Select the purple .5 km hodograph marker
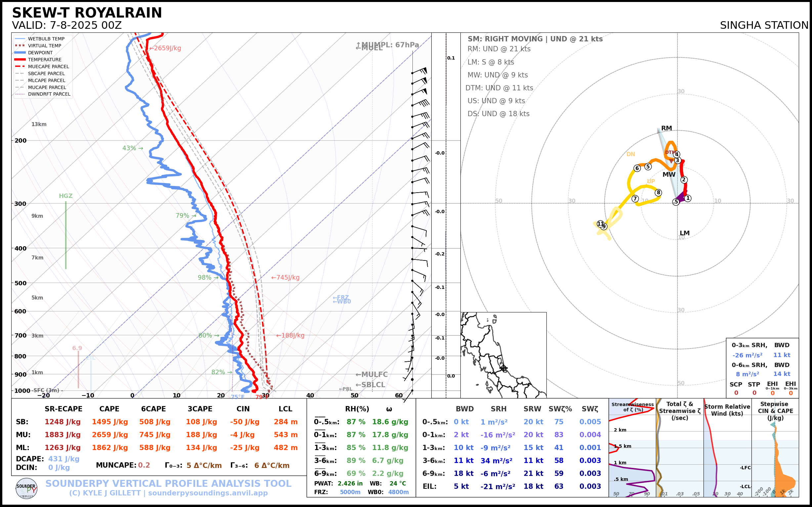 click(676, 202)
